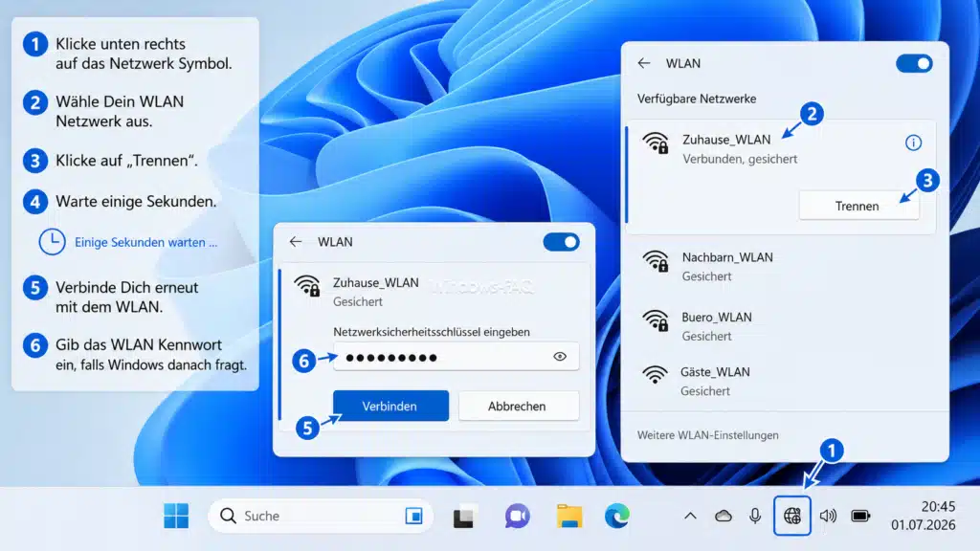Viewport: 980px width, 551px height.
Task: Toggle the WLAN switch in the password dialog
Action: [x=561, y=242]
